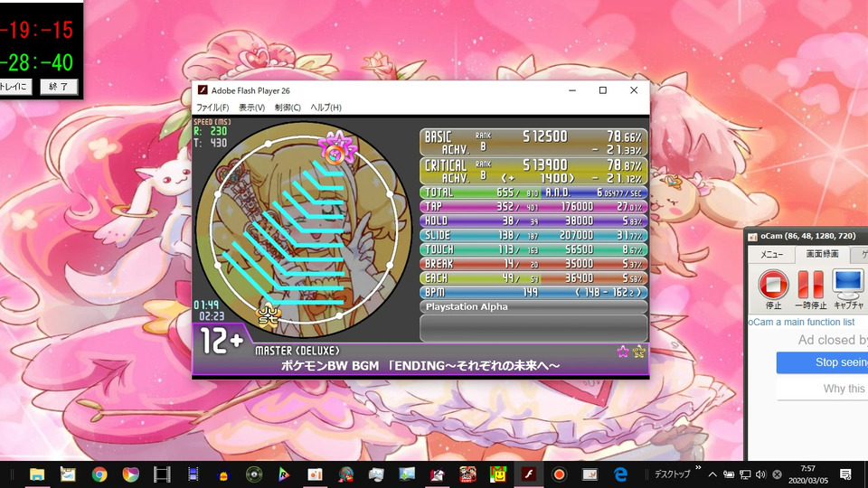Open Google Chrome from the taskbar
Screen dimensions: 868x488
click(99, 474)
